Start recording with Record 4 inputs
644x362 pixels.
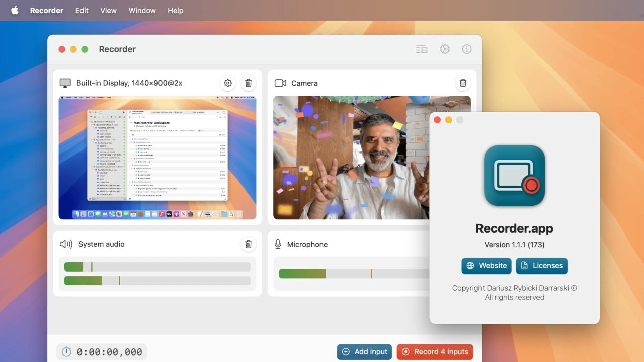pos(435,352)
